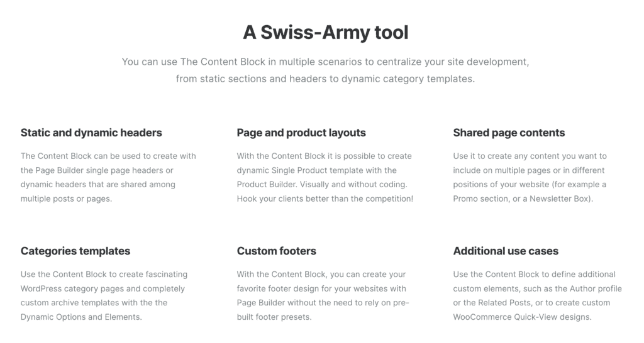Select the "Page and product layouts" heading
The height and width of the screenshot is (343, 644).
[301, 133]
